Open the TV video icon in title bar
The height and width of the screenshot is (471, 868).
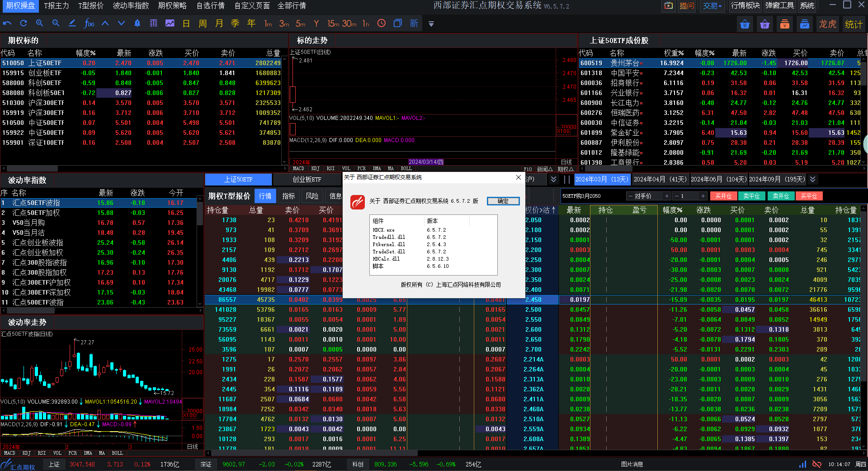pos(668,6)
